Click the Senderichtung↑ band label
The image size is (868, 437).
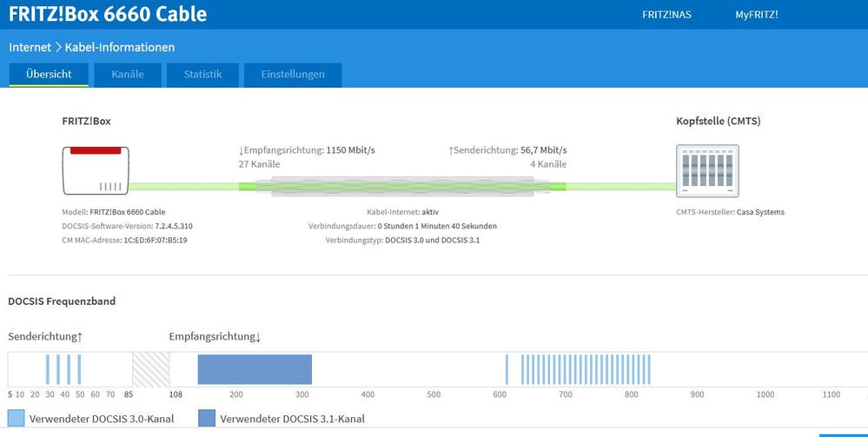click(45, 337)
